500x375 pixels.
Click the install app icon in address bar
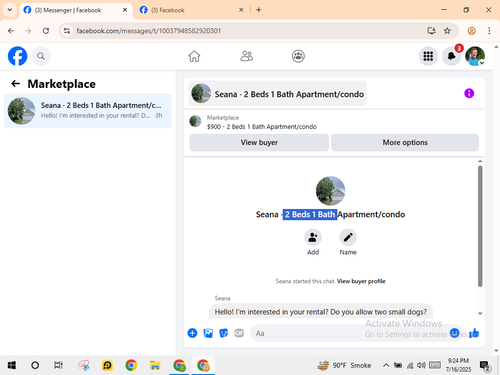coord(431,31)
